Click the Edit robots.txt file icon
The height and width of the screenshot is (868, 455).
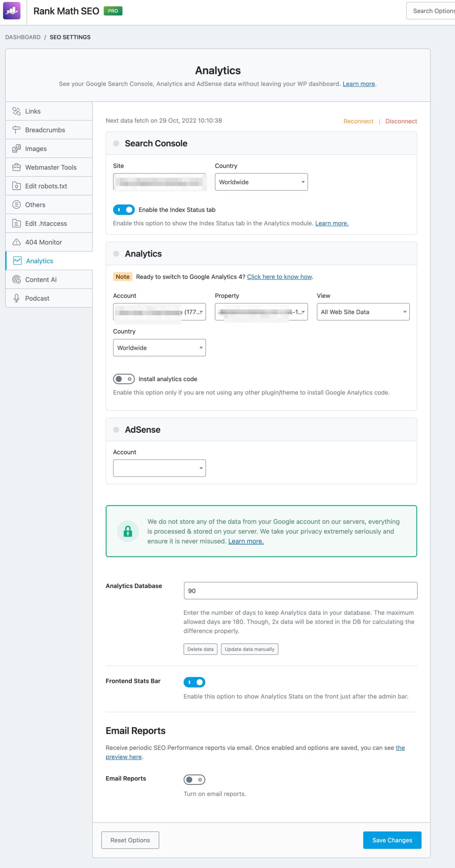click(x=16, y=186)
